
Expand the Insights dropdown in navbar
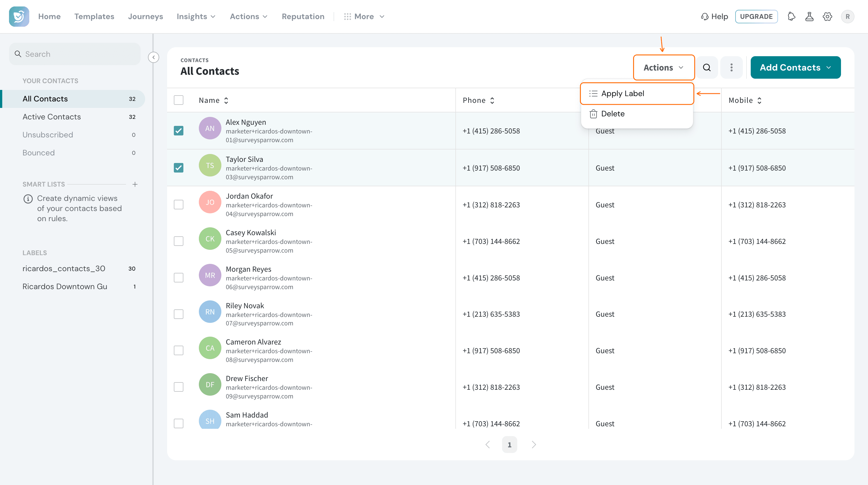pyautogui.click(x=196, y=17)
